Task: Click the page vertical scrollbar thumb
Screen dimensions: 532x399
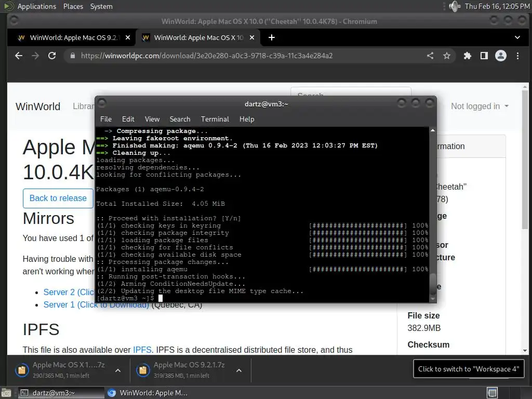Action: click(525, 160)
